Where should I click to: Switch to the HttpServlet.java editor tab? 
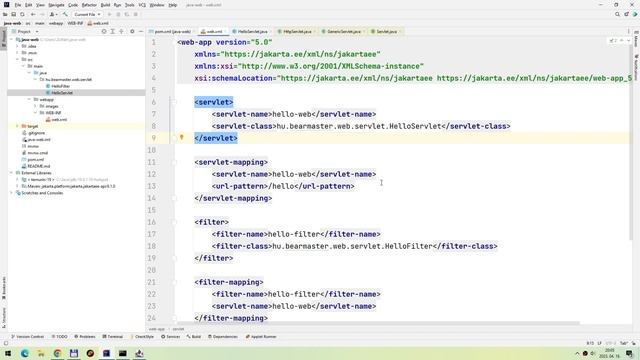(x=297, y=31)
